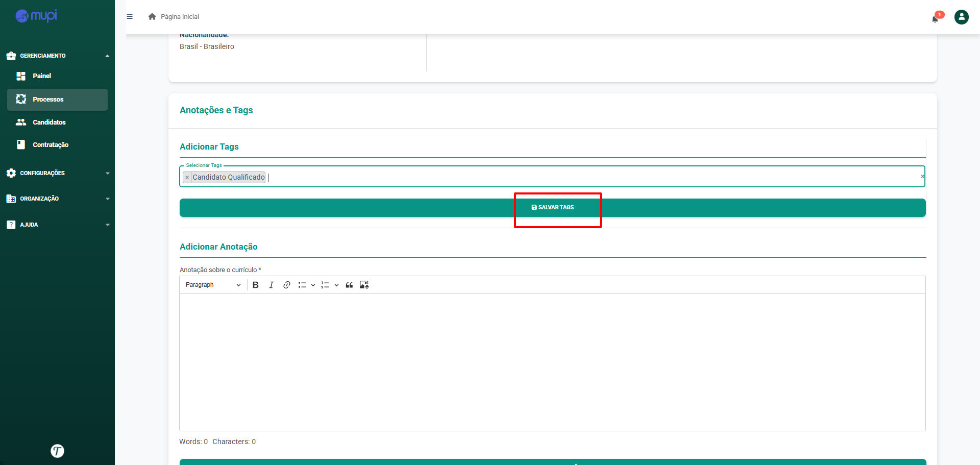The height and width of the screenshot is (465, 980).
Task: Toggle the hamburger sidebar menu
Action: pos(130,16)
